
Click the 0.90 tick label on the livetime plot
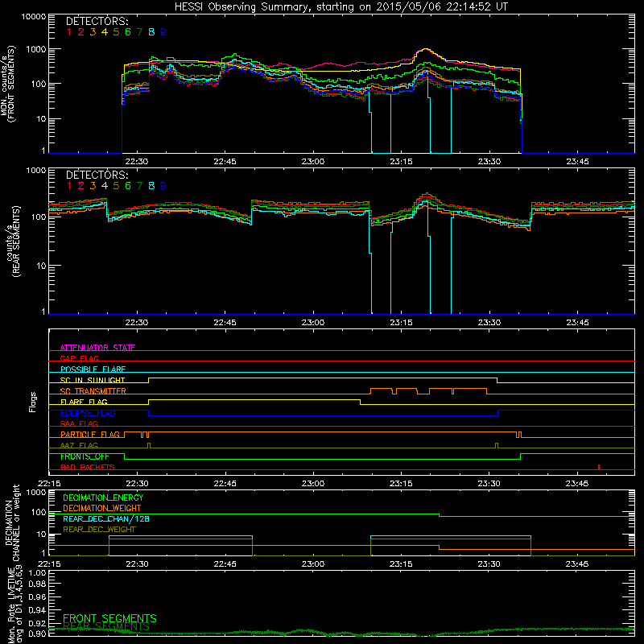click(x=37, y=634)
